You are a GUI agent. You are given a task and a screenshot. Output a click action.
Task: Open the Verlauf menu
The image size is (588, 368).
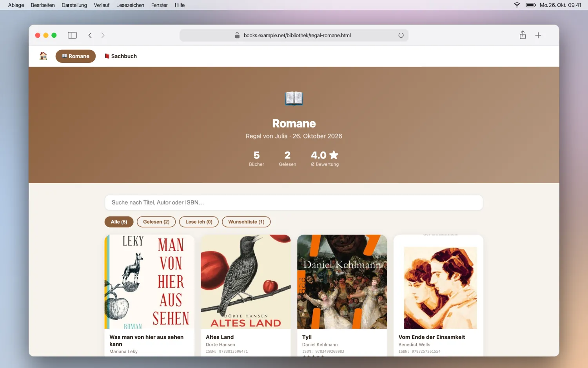[x=102, y=5]
